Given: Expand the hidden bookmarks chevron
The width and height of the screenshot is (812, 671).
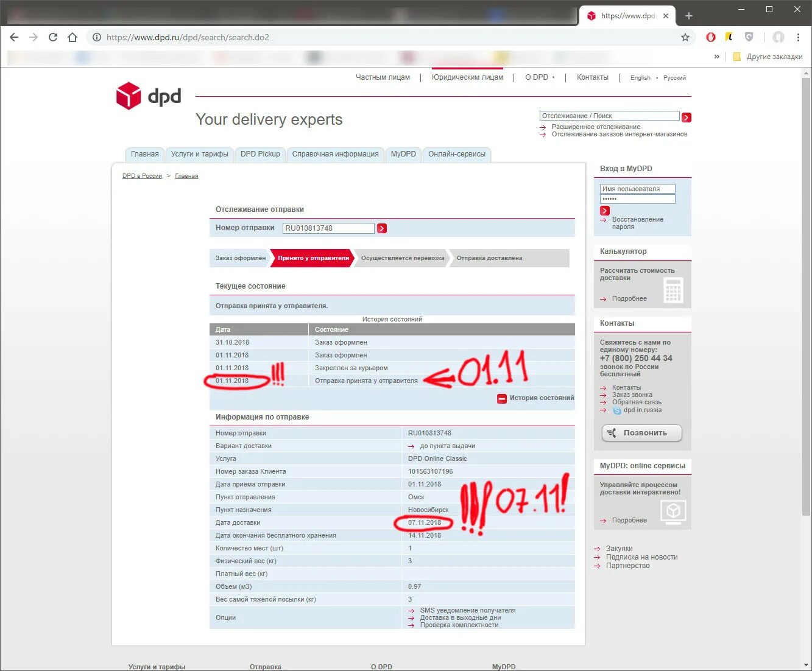Looking at the screenshot, I should point(717,57).
